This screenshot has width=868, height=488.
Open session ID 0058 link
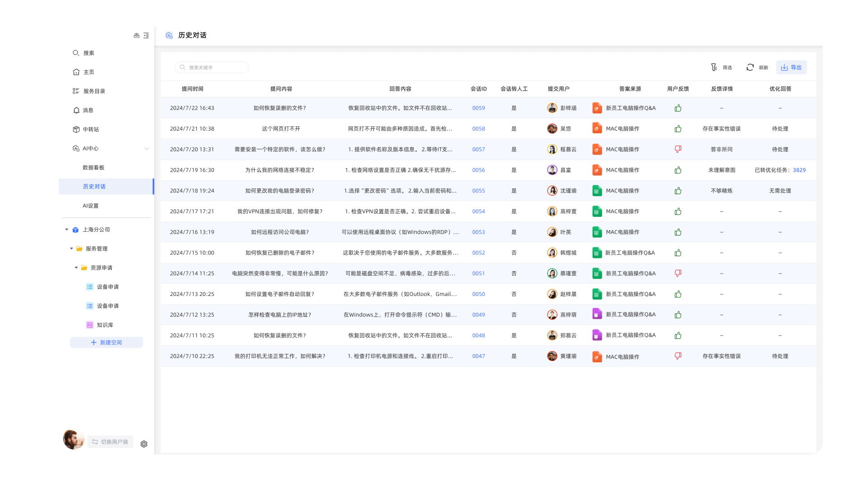click(478, 129)
